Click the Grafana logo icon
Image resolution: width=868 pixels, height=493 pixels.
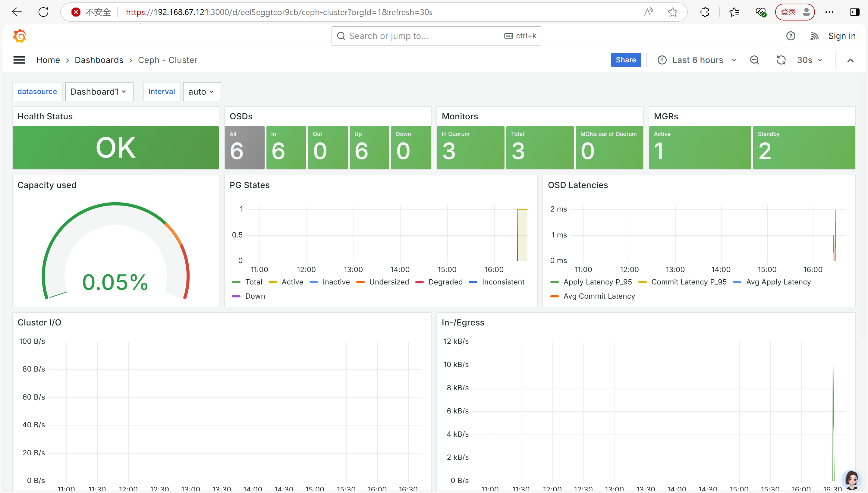click(20, 36)
